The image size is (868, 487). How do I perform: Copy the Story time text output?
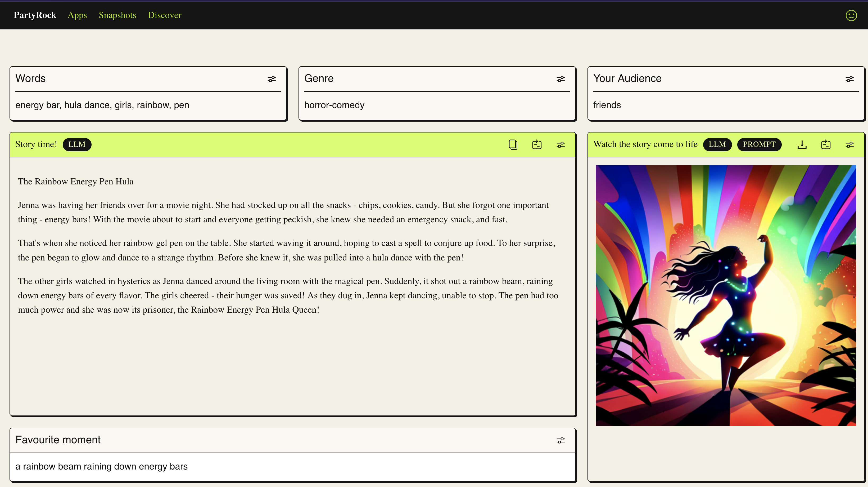tap(513, 145)
